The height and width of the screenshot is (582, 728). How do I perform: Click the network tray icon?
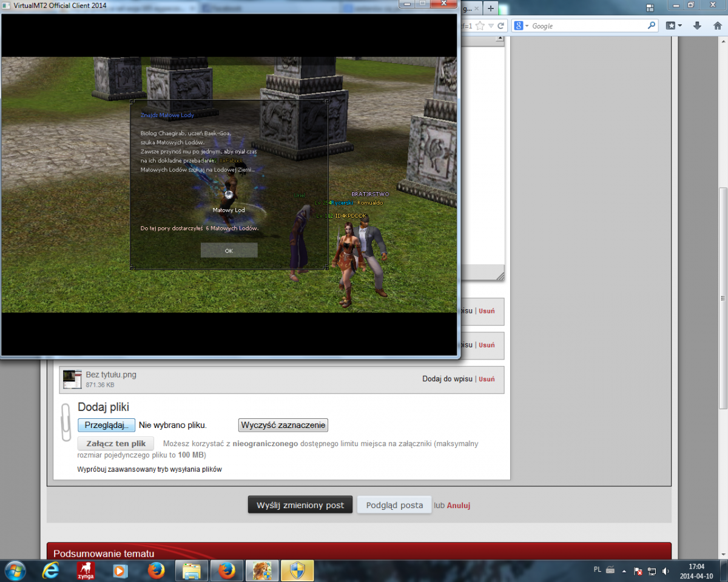point(652,570)
